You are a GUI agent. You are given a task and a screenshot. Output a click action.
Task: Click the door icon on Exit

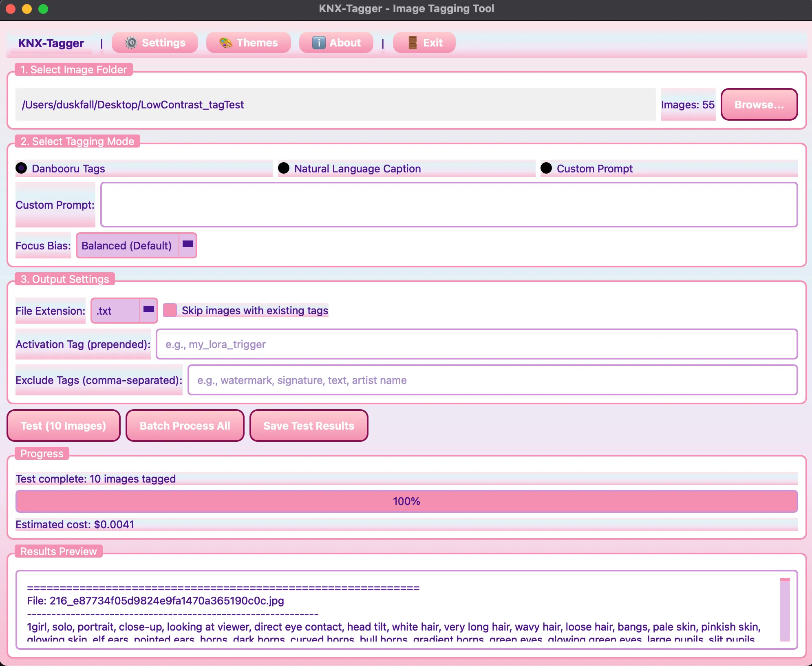click(x=413, y=43)
